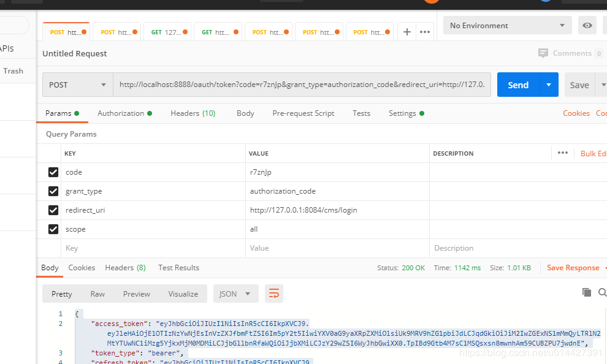Screen dimensions: 607x364
Task: Disable the scope query parameter
Action: [x=53, y=229]
